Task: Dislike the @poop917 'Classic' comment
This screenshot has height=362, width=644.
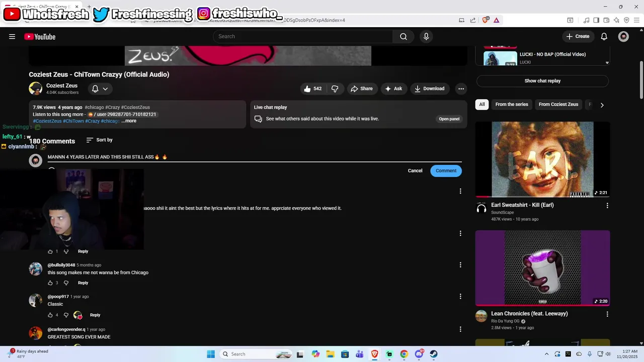Action: point(66,315)
